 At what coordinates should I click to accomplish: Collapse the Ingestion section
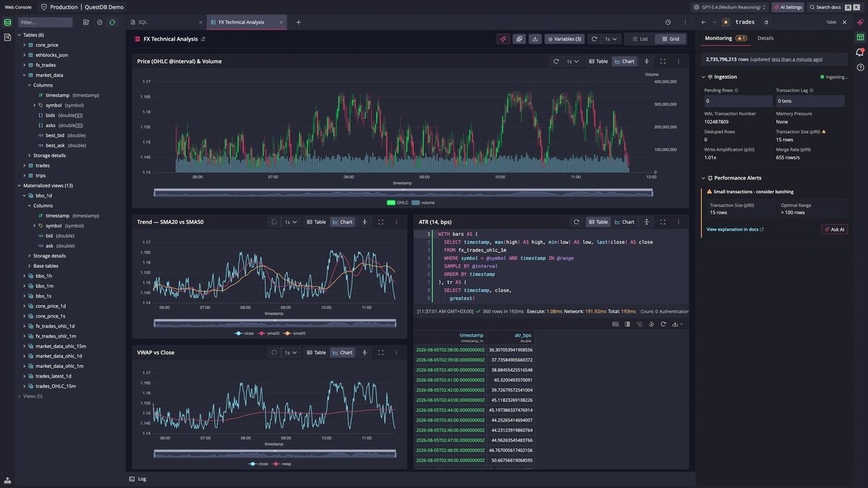(x=704, y=77)
